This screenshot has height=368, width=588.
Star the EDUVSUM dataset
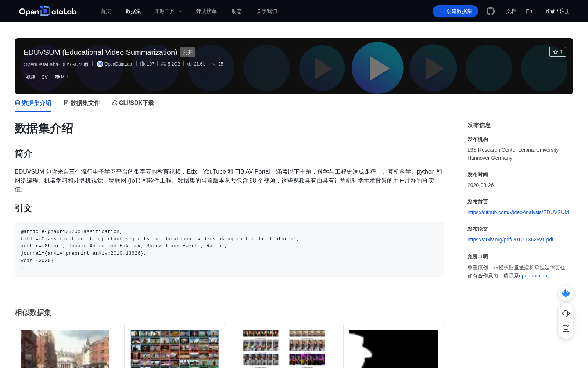(557, 52)
